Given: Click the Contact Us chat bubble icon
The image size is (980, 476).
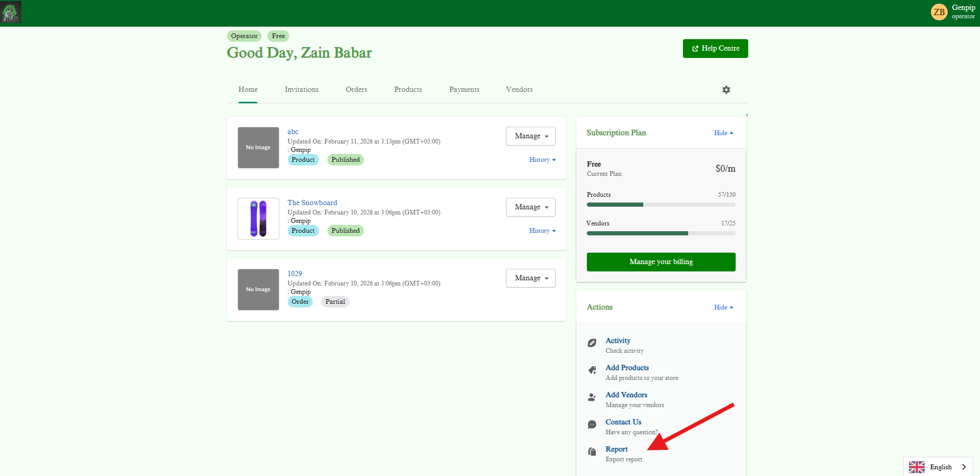Looking at the screenshot, I should tap(592, 424).
